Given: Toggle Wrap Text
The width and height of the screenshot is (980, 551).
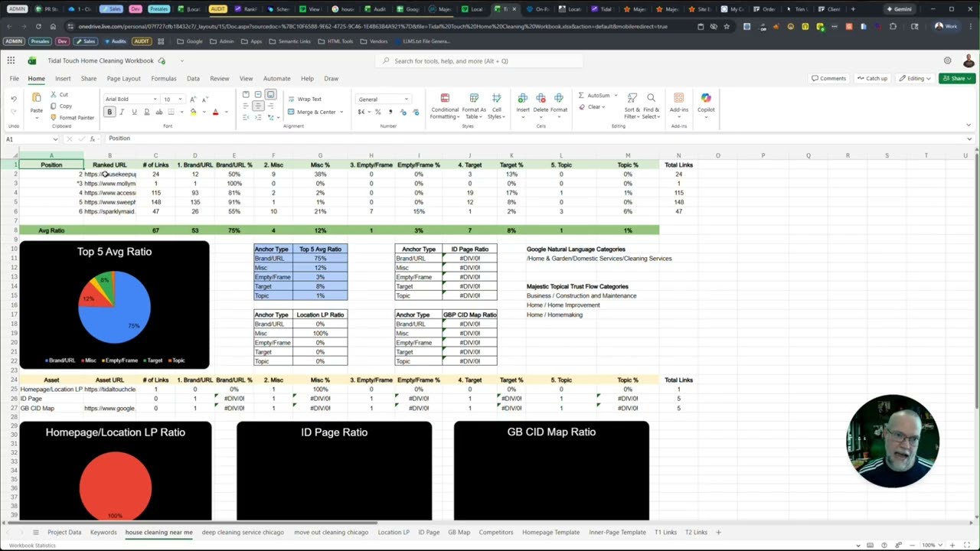Looking at the screenshot, I should [305, 99].
